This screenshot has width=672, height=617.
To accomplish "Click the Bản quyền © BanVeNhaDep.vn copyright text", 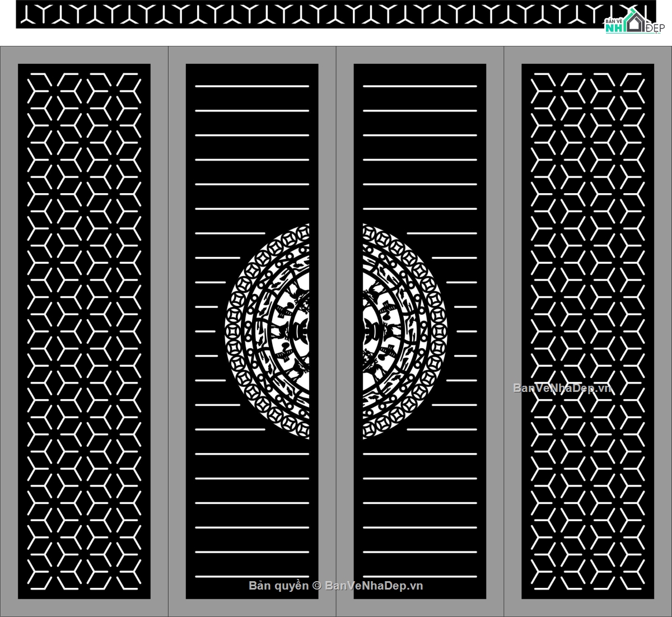I will click(x=336, y=586).
